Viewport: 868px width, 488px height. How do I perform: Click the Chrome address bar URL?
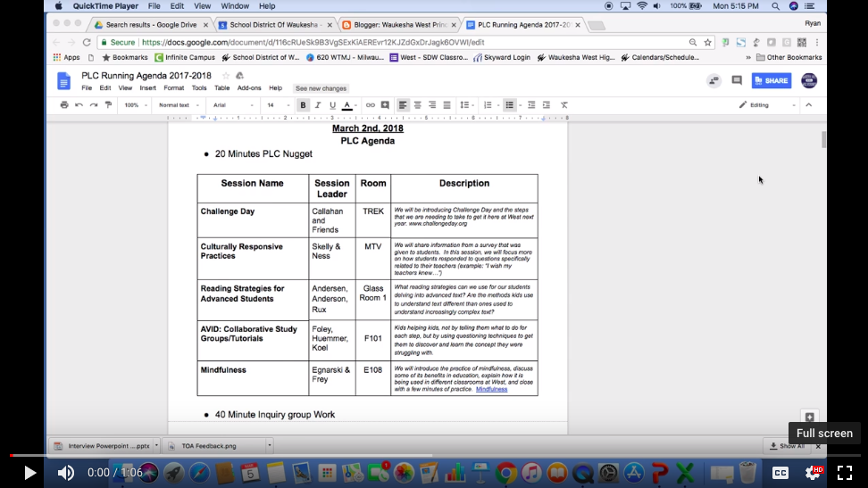click(313, 42)
